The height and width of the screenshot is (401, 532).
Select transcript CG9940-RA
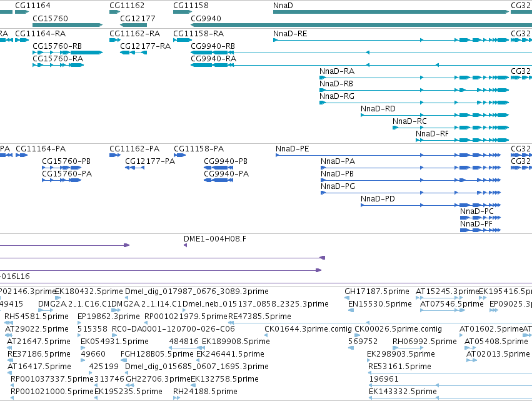point(213,59)
